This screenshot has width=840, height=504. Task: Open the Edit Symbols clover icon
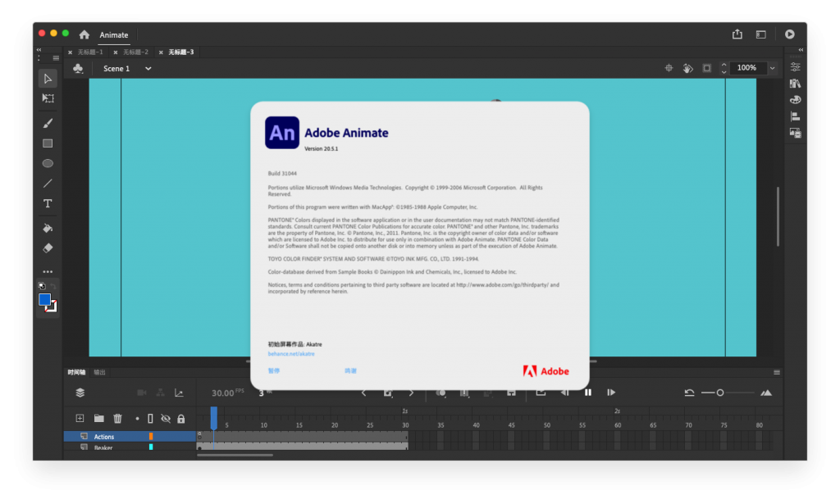(78, 69)
